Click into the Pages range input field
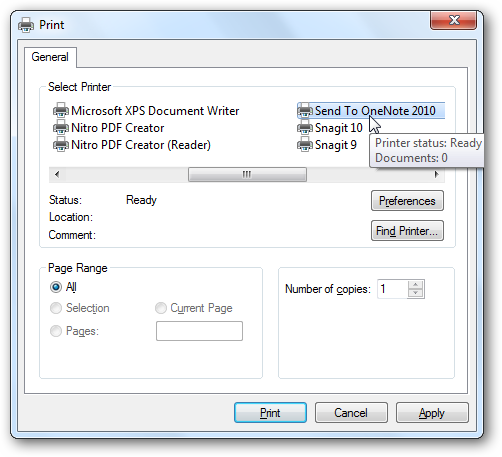Screen dimensions: 502x457 point(199,331)
